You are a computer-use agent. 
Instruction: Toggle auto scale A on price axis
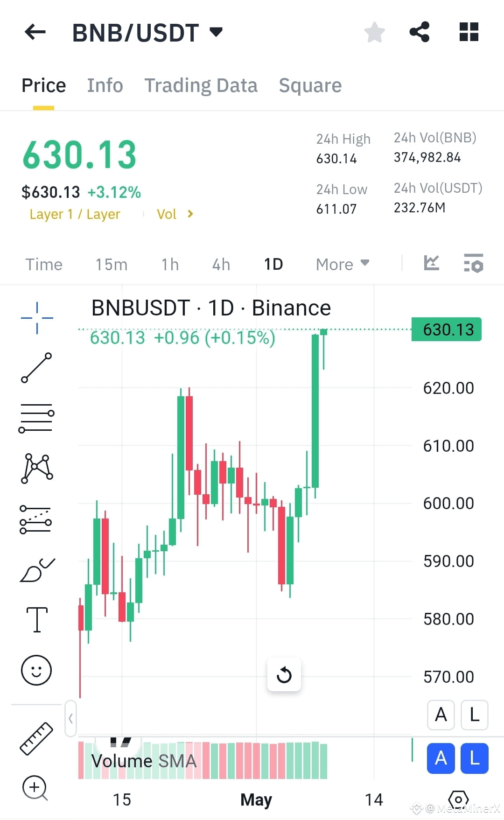(x=441, y=715)
